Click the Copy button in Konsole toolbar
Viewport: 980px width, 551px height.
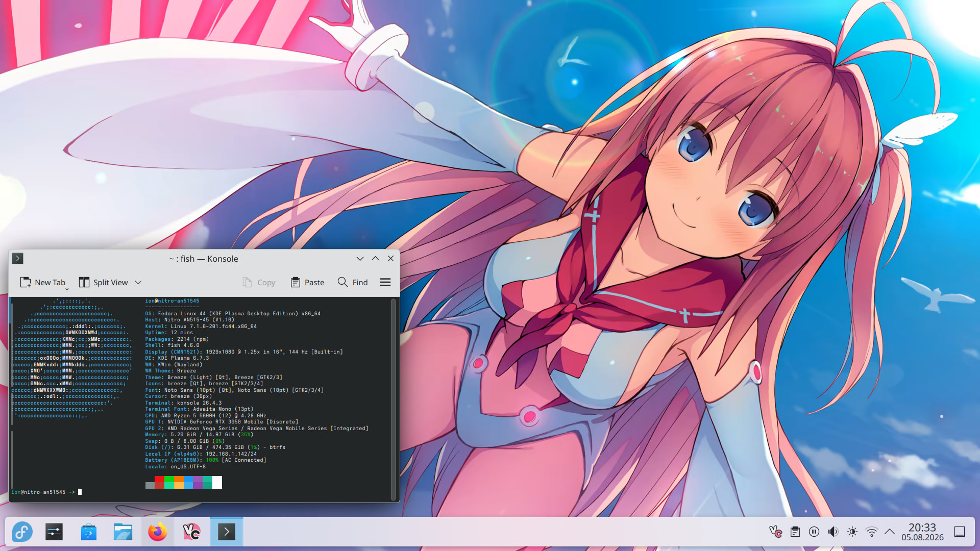259,282
